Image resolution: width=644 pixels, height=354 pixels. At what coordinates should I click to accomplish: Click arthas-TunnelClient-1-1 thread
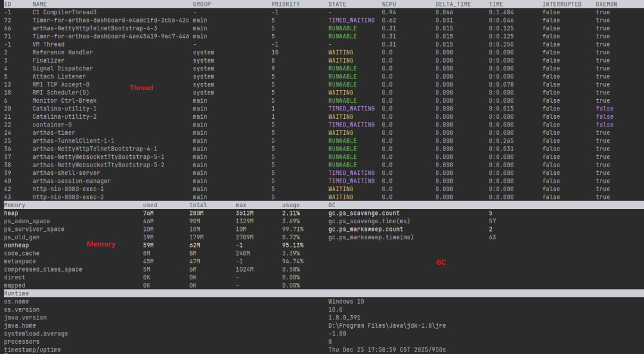pos(73,141)
